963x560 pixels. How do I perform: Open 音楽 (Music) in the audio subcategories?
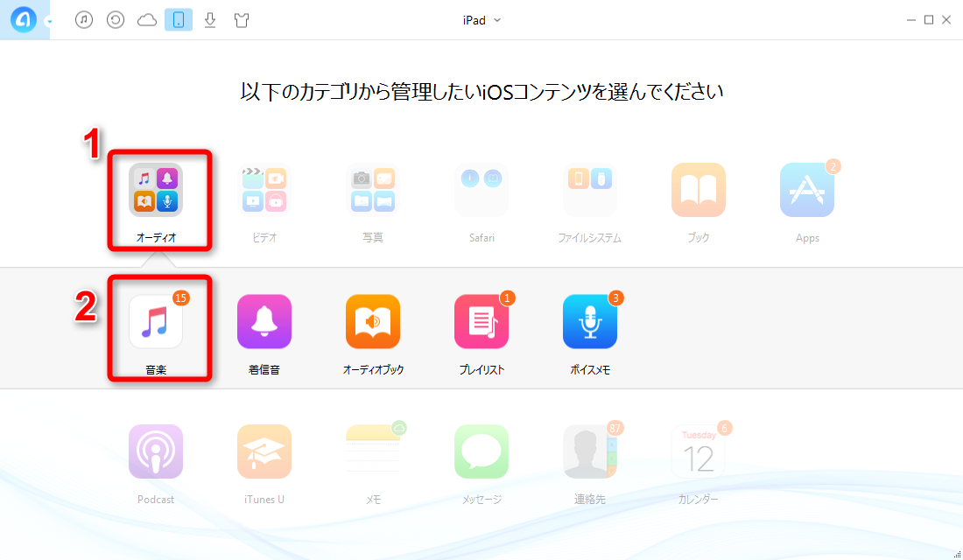(x=155, y=322)
